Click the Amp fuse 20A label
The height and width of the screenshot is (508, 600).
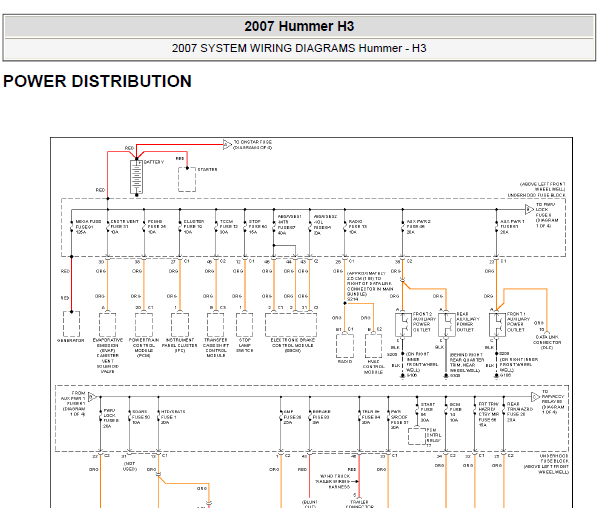[293, 417]
